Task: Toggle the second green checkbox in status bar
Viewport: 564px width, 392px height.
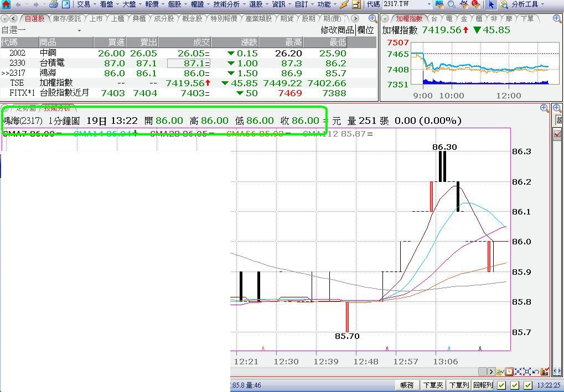Action: point(515,385)
